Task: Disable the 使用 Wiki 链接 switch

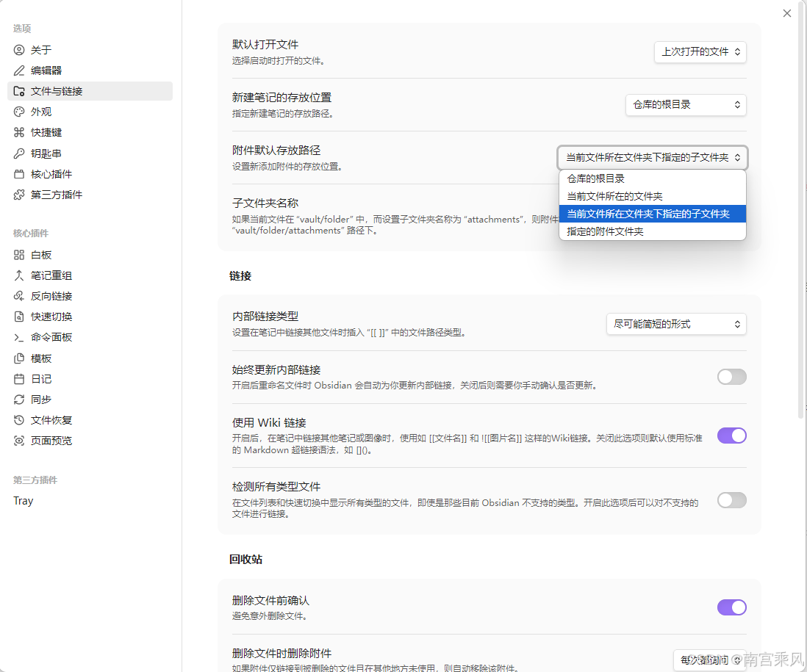Action: pyautogui.click(x=731, y=436)
